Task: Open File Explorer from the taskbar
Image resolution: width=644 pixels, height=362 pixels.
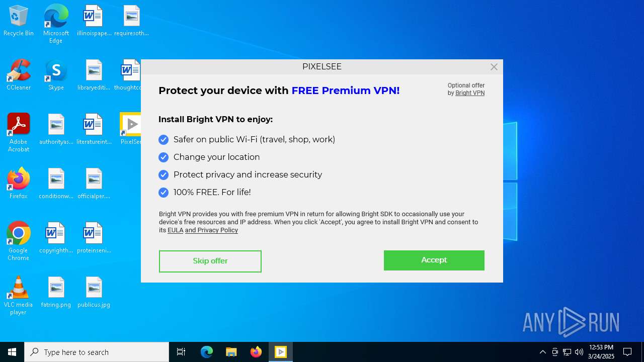Action: tap(231, 352)
